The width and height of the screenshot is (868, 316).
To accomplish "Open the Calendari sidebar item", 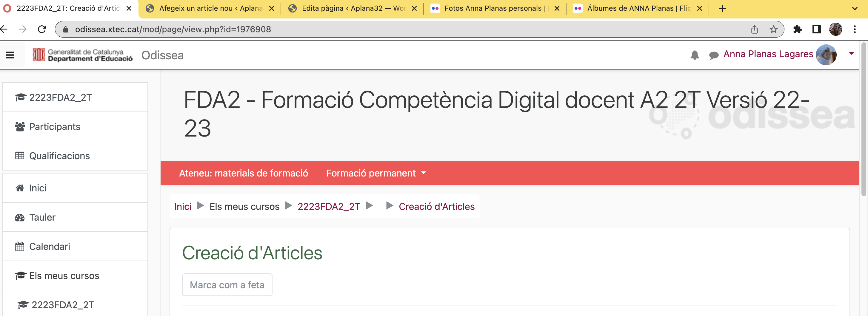I will coord(50,246).
